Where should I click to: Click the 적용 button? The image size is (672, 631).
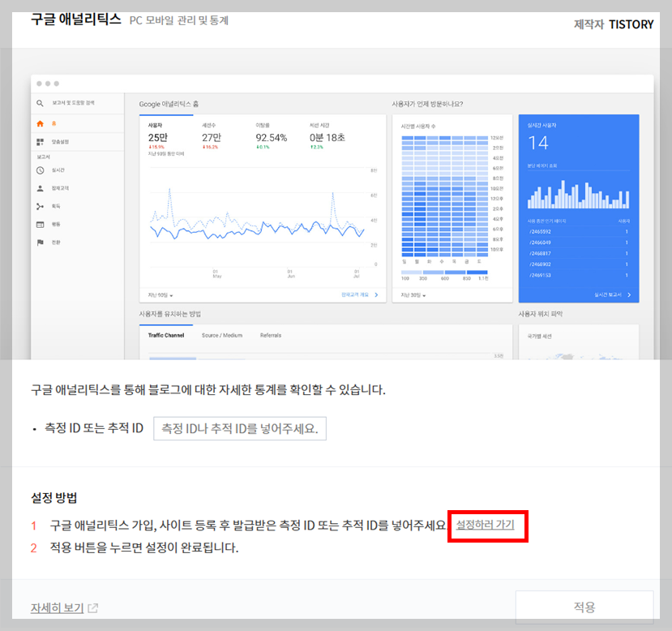pyautogui.click(x=584, y=607)
